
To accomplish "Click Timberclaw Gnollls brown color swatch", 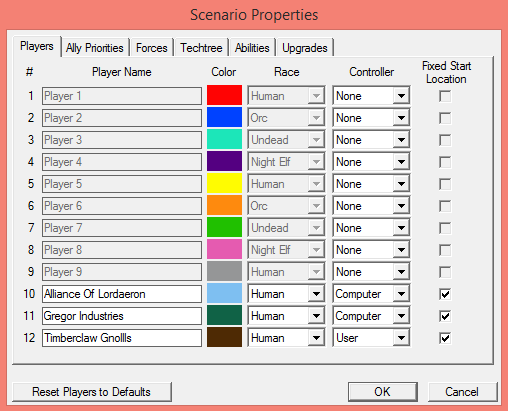I will (224, 338).
